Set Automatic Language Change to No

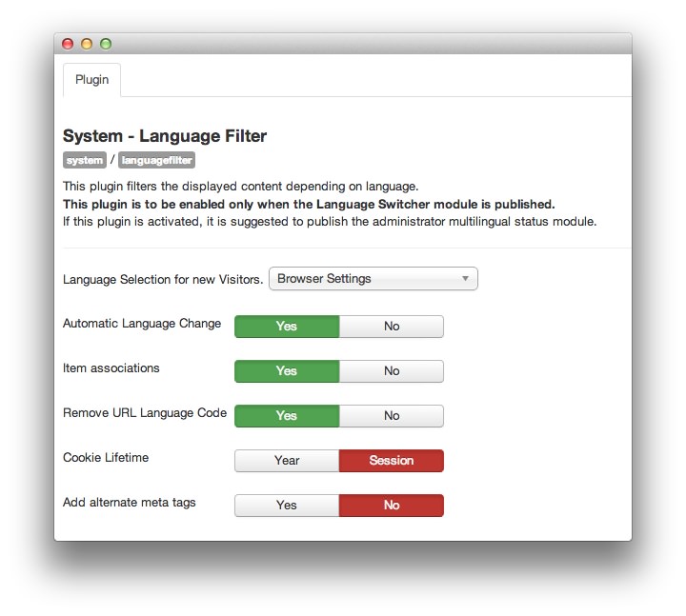coord(392,327)
